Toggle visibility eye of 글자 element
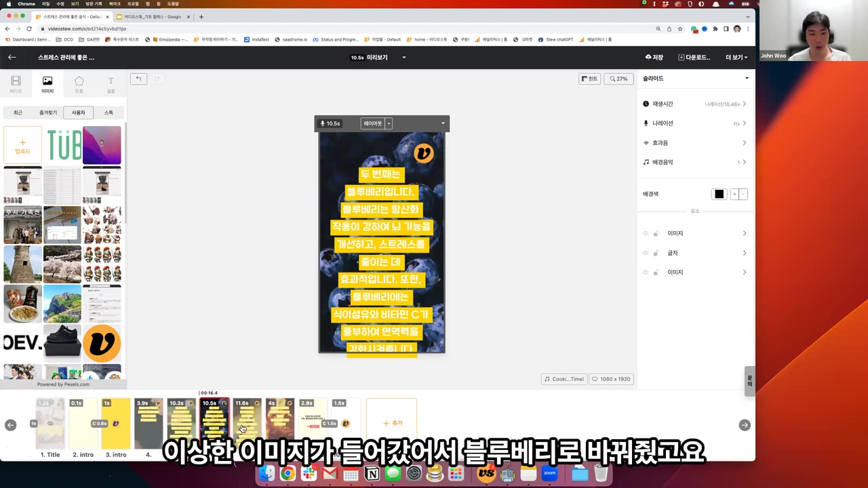Screen dimensions: 868x488 (x=646, y=253)
